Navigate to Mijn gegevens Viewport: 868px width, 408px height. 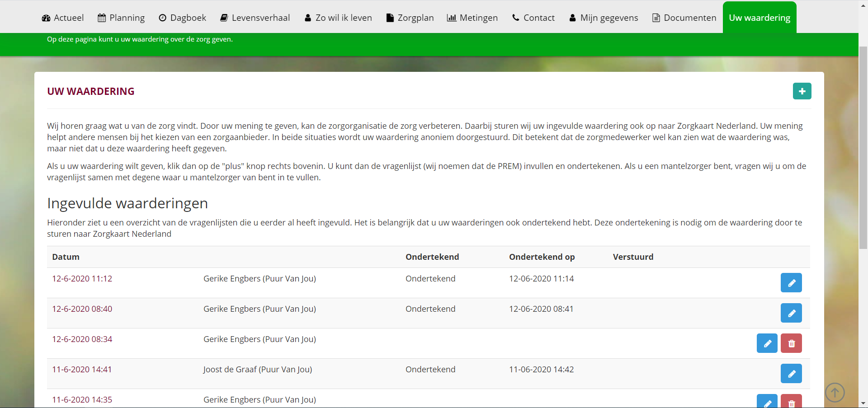(604, 18)
